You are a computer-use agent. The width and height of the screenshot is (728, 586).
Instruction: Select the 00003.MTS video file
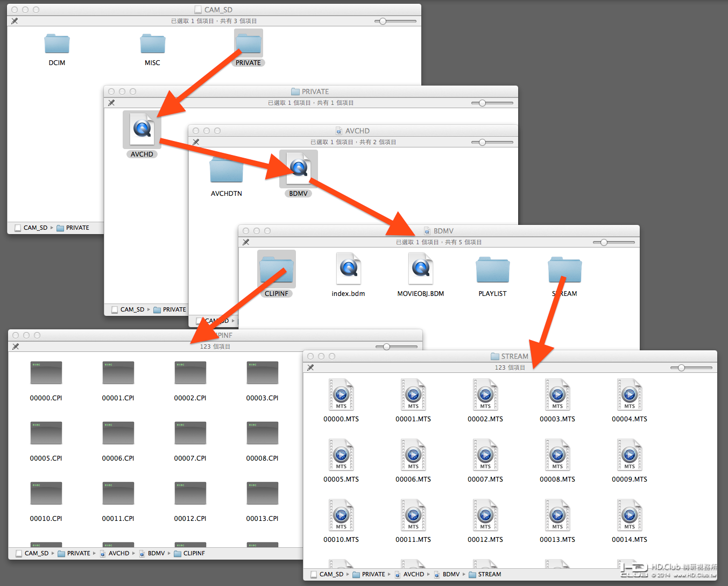point(557,394)
